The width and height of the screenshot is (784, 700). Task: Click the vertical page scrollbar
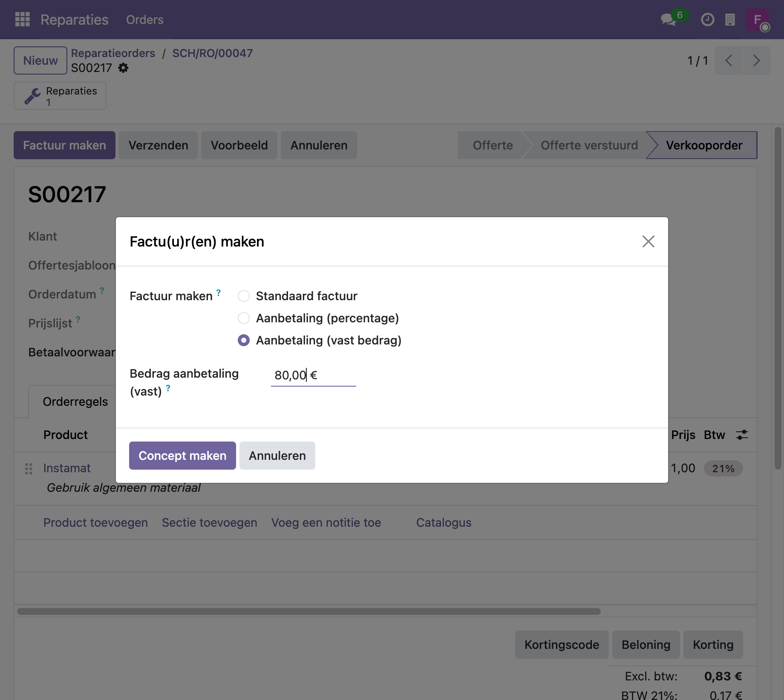click(778, 298)
